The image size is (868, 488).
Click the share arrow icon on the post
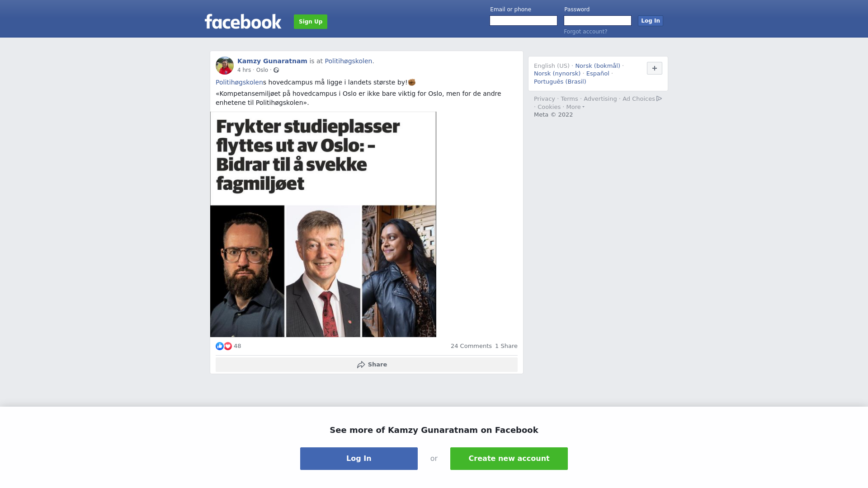pos(361,365)
